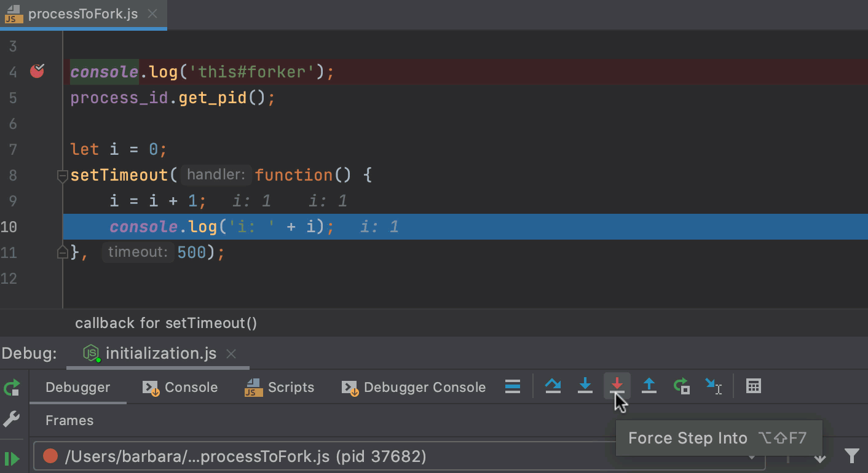
Task: Click the 'i = i + 1;' statement
Action: click(158, 201)
